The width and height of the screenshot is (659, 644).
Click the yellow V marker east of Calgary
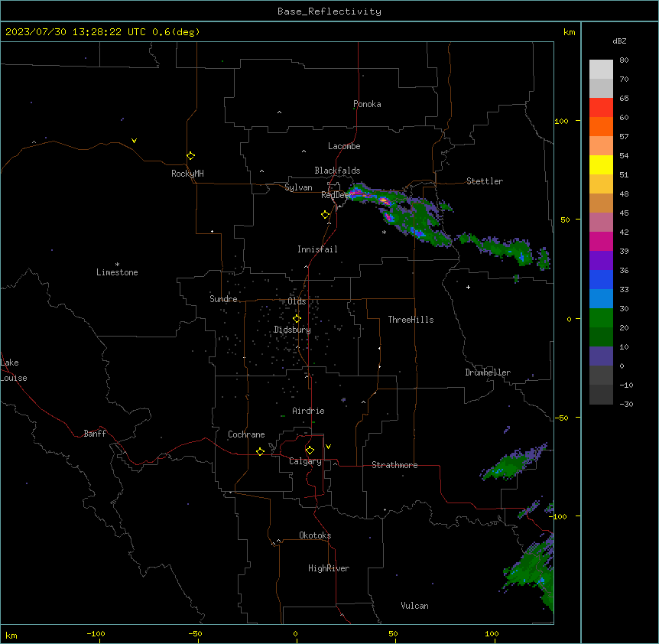pos(328,447)
